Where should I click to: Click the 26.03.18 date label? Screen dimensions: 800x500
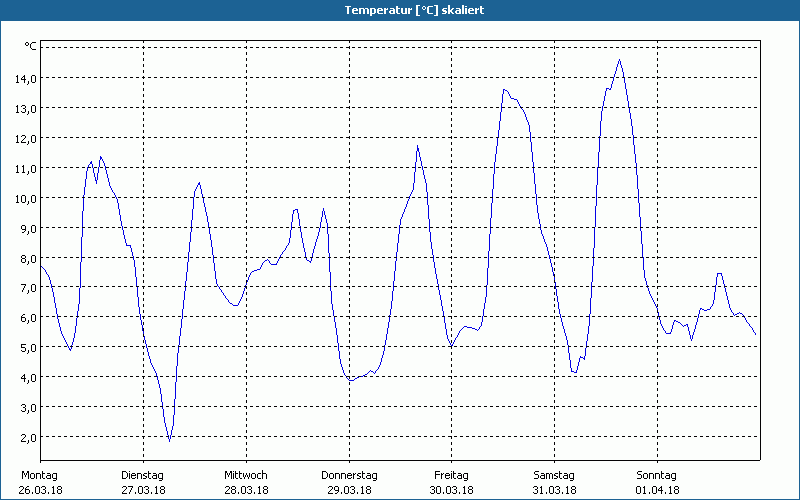tap(40, 490)
